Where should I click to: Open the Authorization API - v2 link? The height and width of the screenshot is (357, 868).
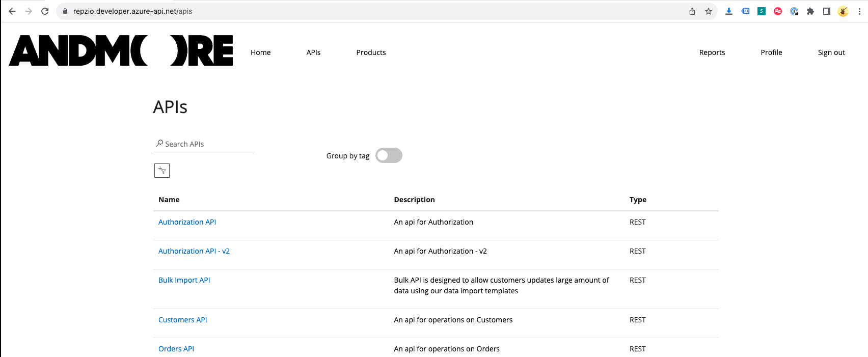(194, 251)
